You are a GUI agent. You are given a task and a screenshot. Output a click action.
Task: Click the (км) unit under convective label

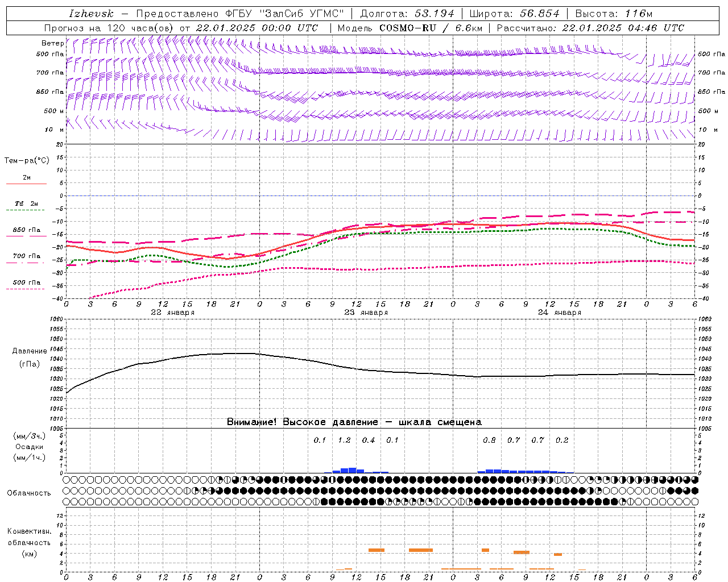[29, 554]
